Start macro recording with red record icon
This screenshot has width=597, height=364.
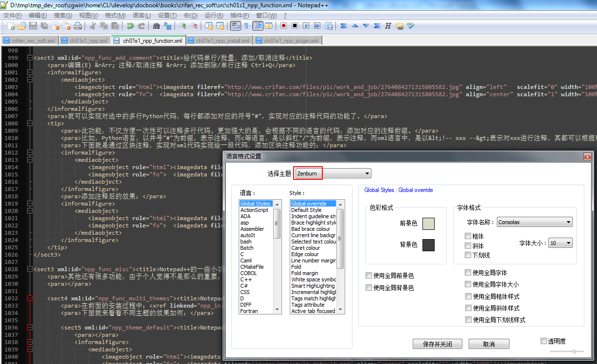point(283,26)
